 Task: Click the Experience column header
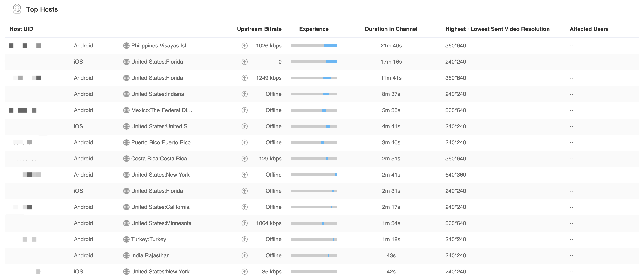[x=313, y=29]
